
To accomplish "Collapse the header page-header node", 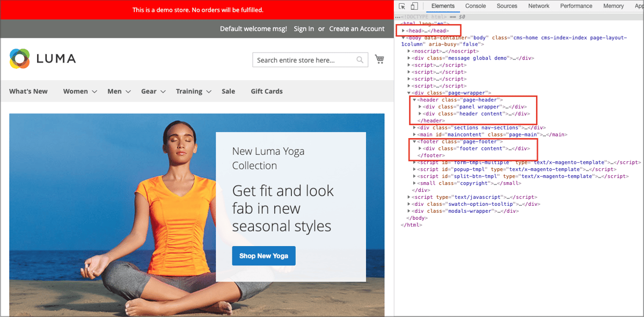I will (413, 99).
